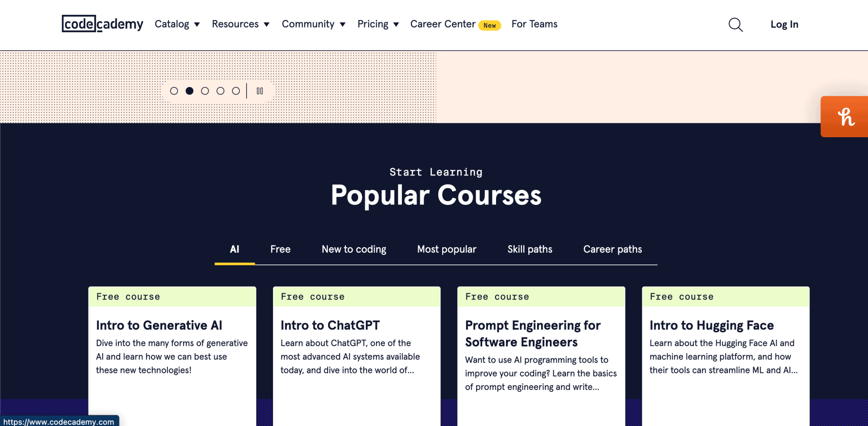Click Free course label on Hugging Face card
868x426 pixels.
pos(681,297)
